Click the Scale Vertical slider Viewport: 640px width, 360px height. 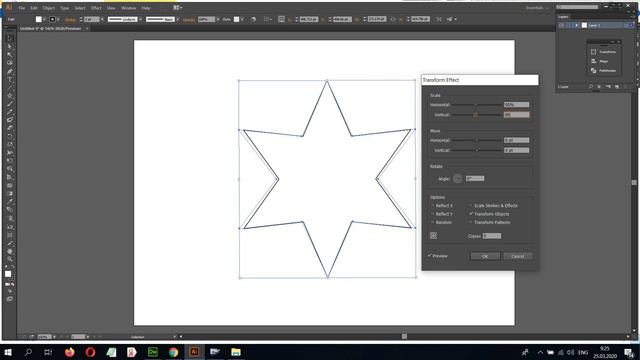click(476, 115)
